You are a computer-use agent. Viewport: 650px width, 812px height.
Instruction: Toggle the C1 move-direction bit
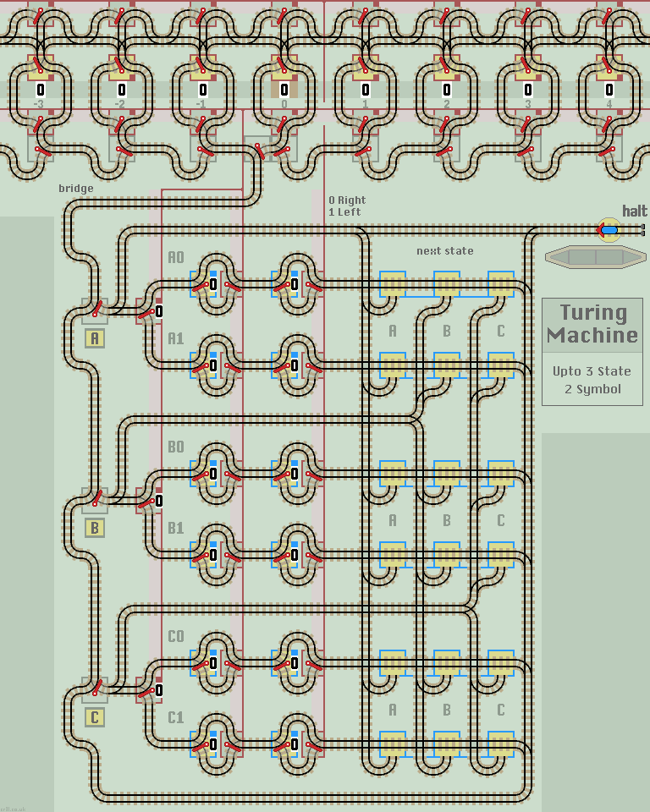[x=295, y=744]
